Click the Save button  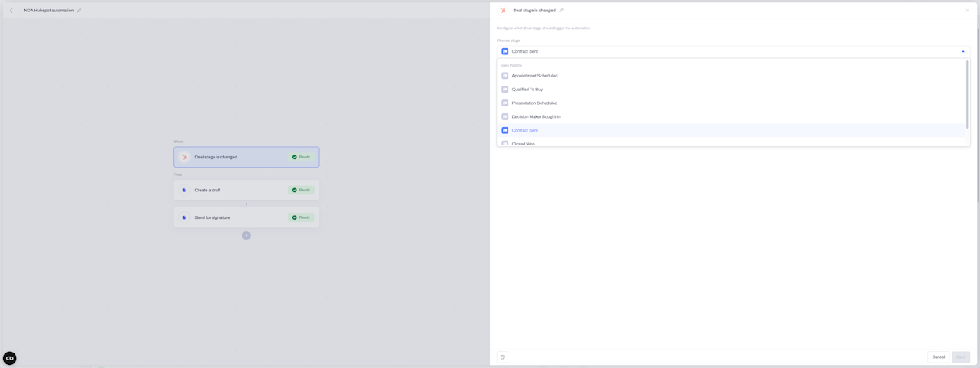(961, 357)
